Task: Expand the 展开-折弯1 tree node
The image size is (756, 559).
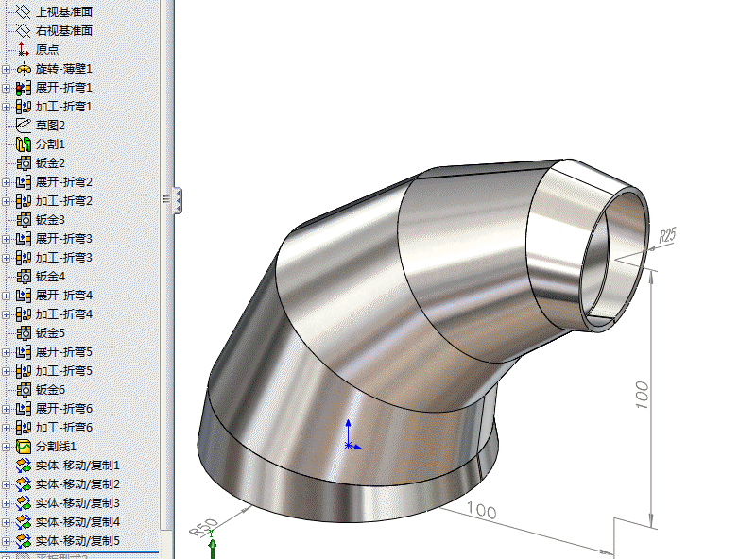Action: [6, 88]
